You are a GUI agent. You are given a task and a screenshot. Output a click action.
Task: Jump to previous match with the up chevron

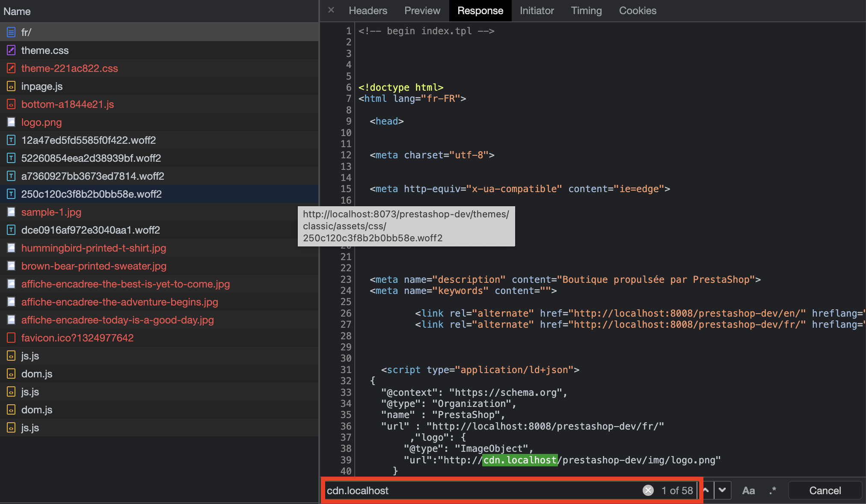click(x=707, y=490)
